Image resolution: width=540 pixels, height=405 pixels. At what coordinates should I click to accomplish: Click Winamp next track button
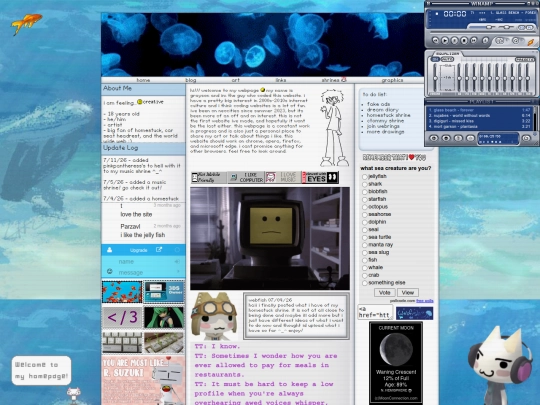474,41
